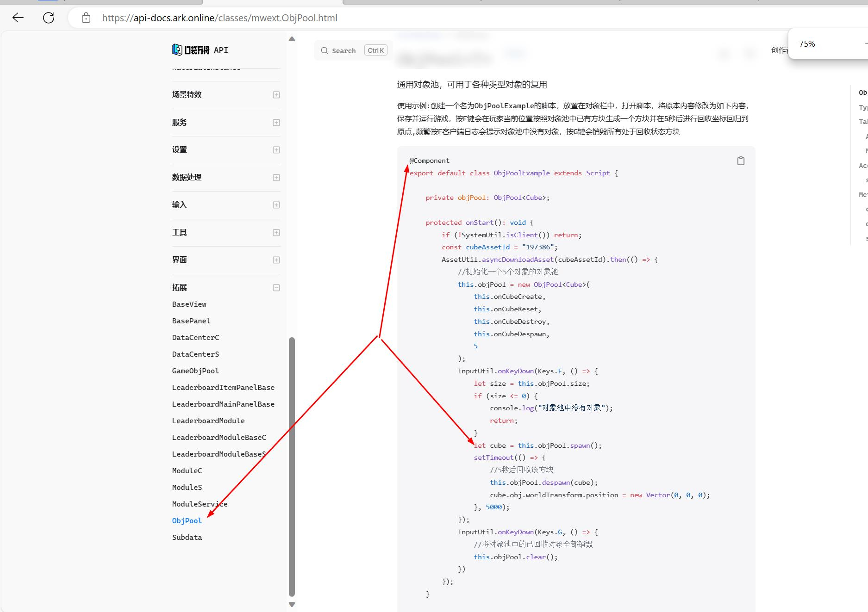Open the Subdata class page

tap(187, 538)
